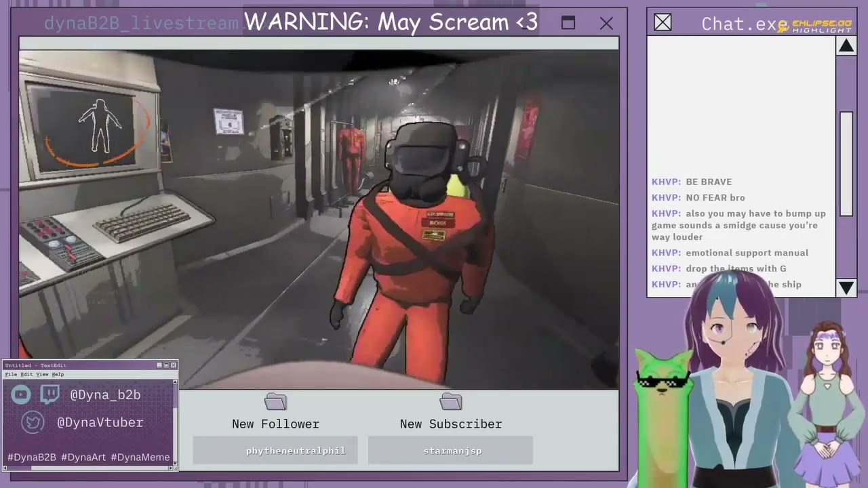This screenshot has width=868, height=488.
Task: Click the #DynaArt hashtag
Action: pos(83,457)
